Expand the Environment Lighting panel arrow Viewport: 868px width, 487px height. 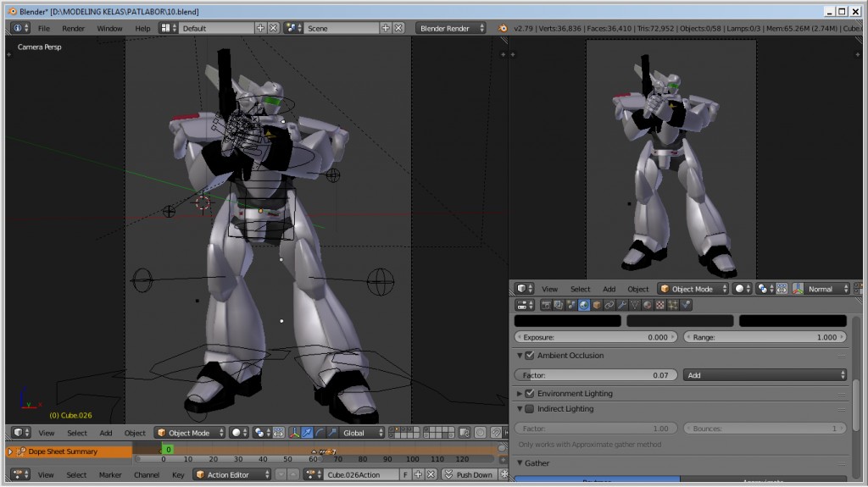pyautogui.click(x=520, y=394)
